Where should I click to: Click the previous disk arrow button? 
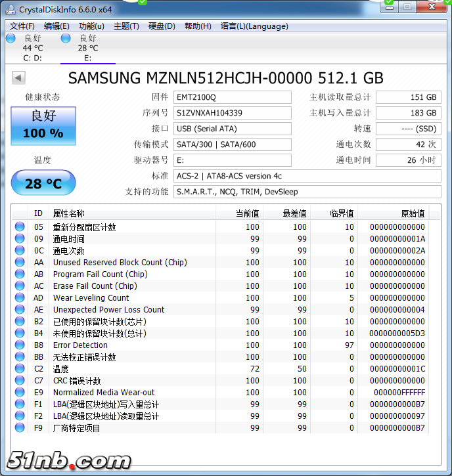18,78
